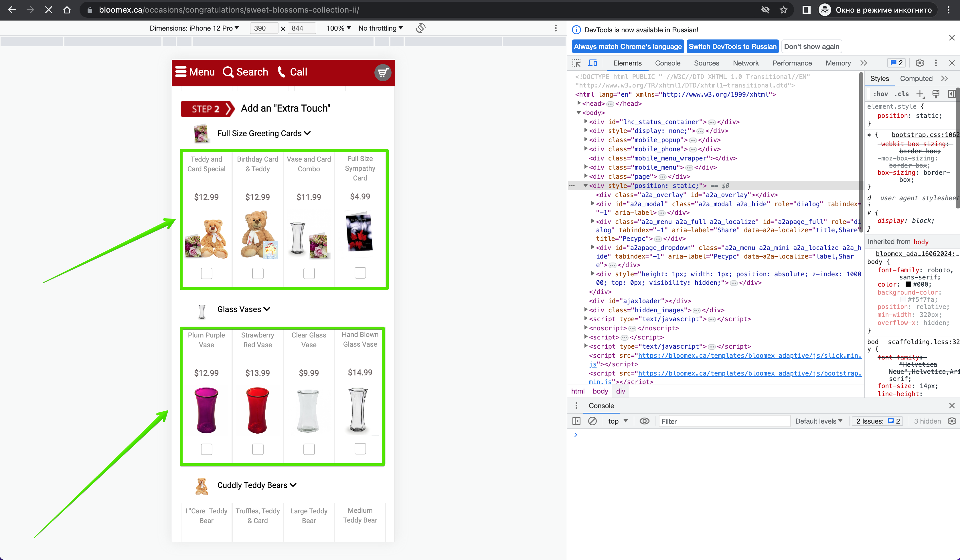
Task: Expand the No throttling dropdown
Action: pyautogui.click(x=381, y=28)
